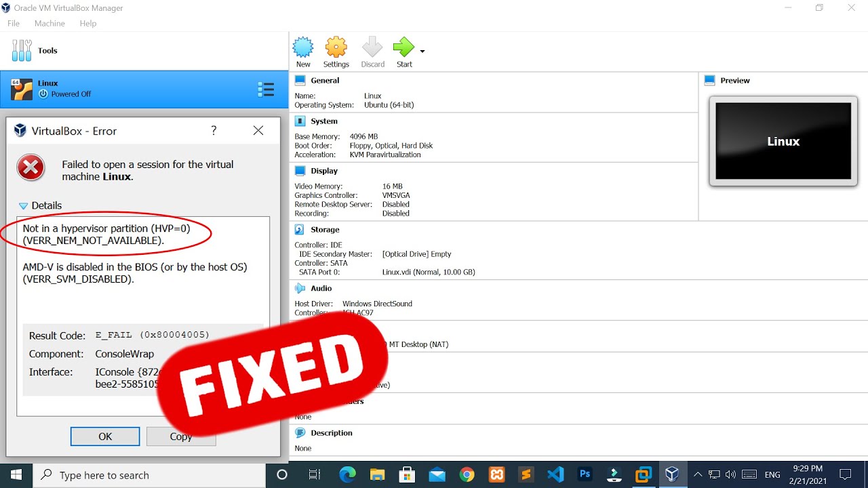Click the 'VMSVGA' graphics controller value

396,195
